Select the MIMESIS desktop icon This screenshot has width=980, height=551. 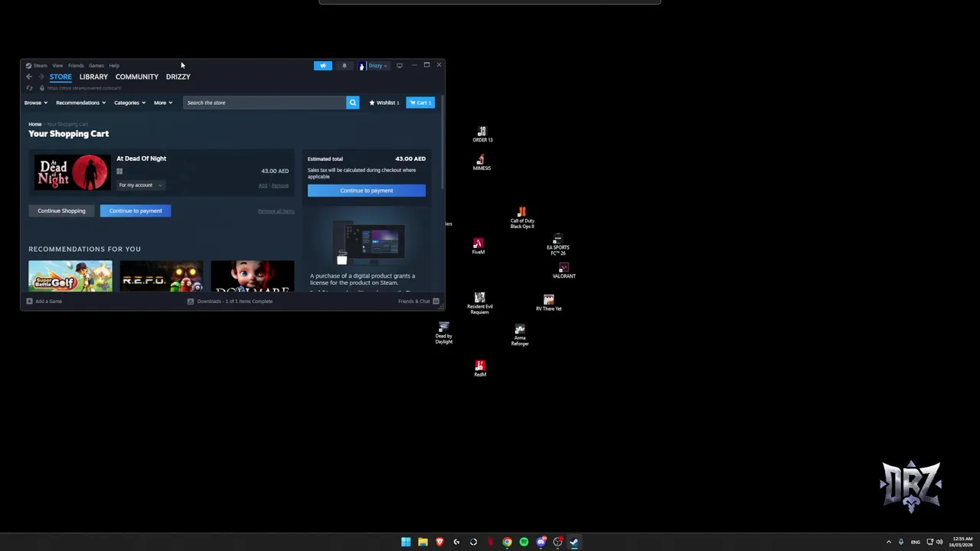[x=481, y=163]
